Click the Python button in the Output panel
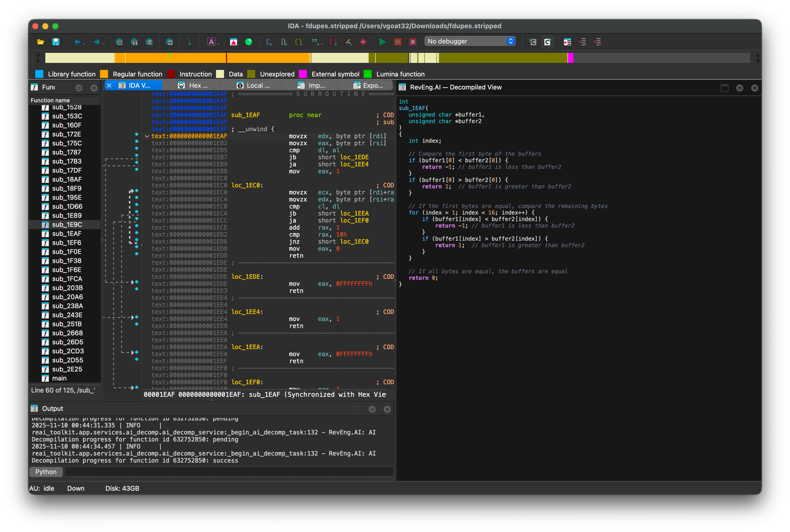790x532 pixels. (x=46, y=472)
